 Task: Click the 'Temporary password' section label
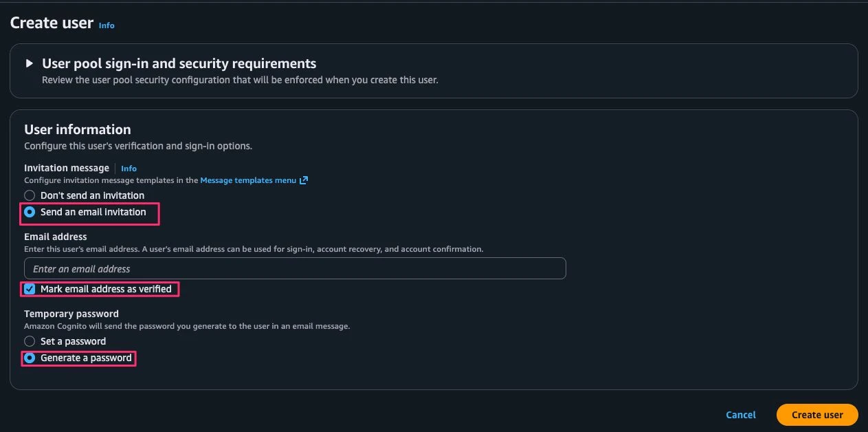71,314
